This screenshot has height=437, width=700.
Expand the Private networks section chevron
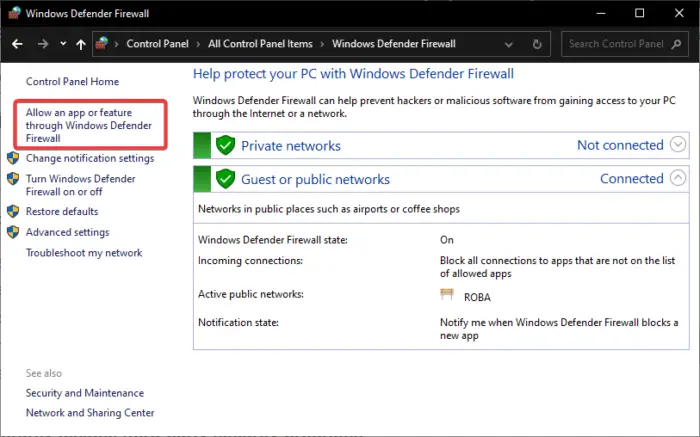click(678, 145)
